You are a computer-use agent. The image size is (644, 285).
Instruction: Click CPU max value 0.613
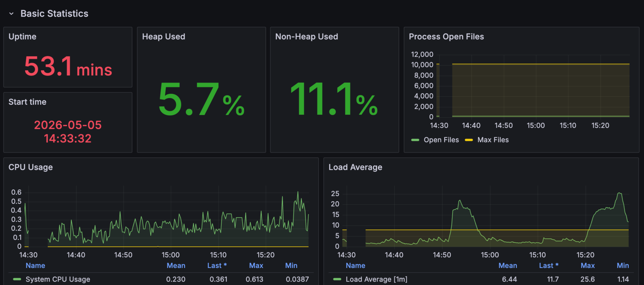pyautogui.click(x=254, y=279)
